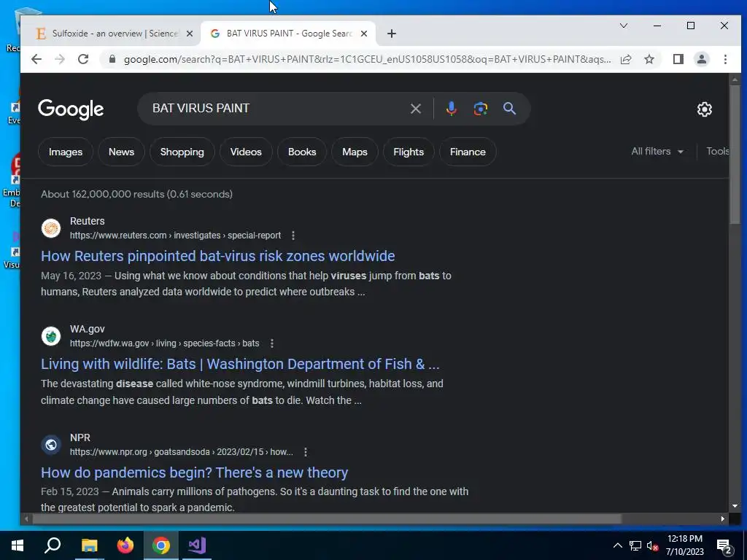Open options for WA.gov result
Screen dimensions: 747x560
click(271, 343)
